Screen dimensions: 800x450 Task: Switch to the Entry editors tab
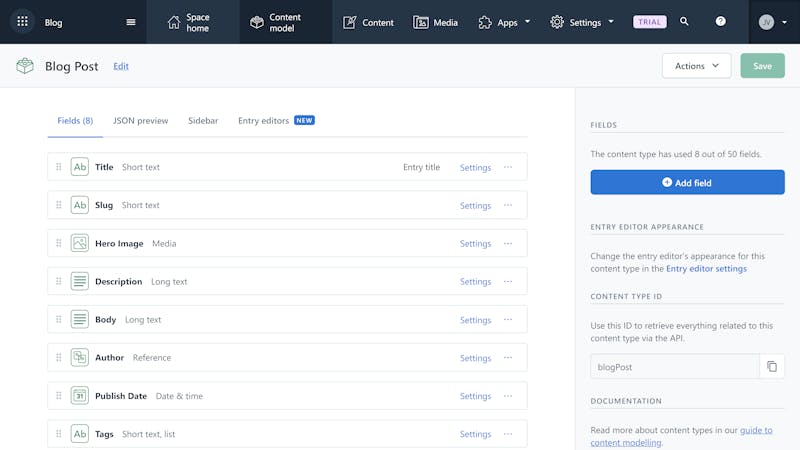[276, 121]
